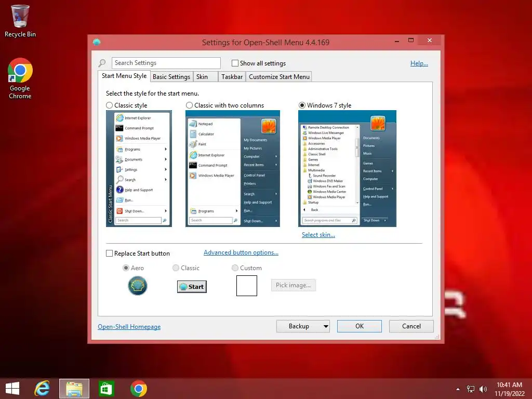Viewport: 532px width, 399px height.
Task: Launch Chrome from the taskbar
Action: [x=138, y=389]
